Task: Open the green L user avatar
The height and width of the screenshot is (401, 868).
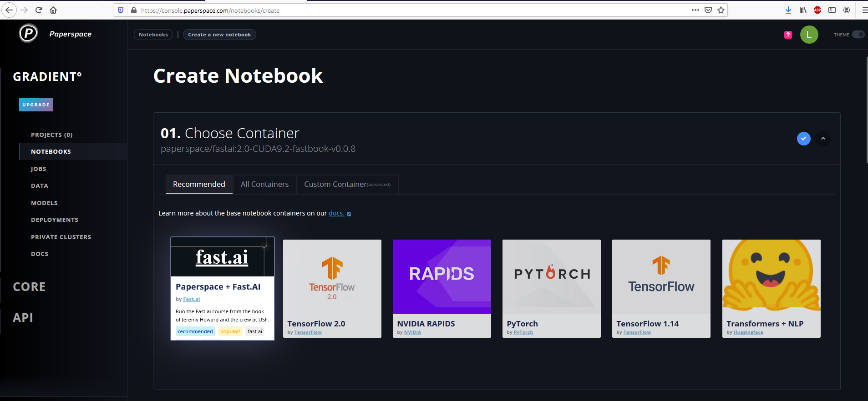Action: [809, 35]
